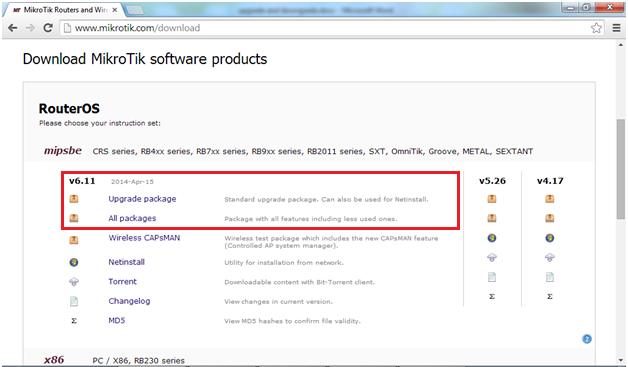Click the Torrent icon in v6.11 list
This screenshot has width=628, height=367.
tap(74, 282)
